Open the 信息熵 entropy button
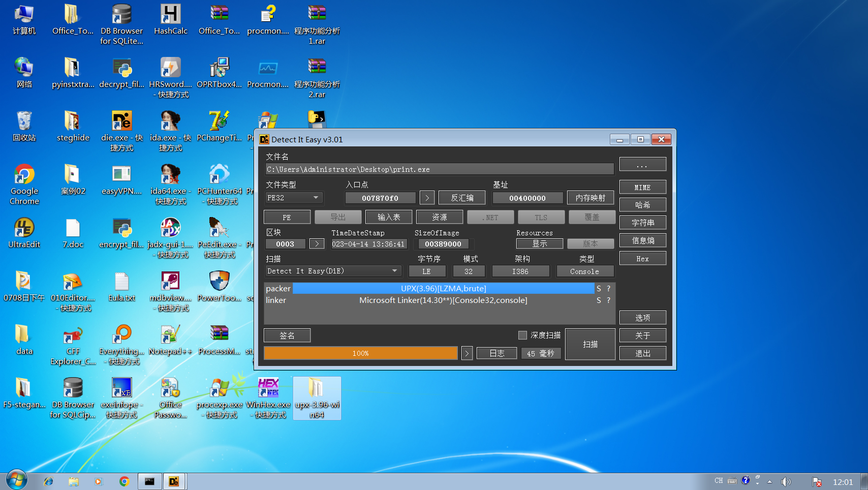This screenshot has width=868, height=490. pos(642,240)
